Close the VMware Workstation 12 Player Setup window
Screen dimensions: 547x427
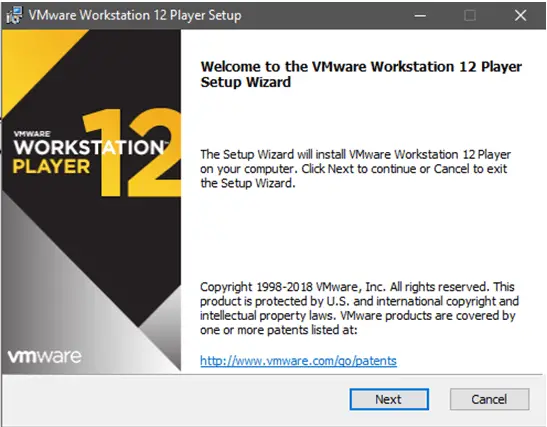pos(520,15)
